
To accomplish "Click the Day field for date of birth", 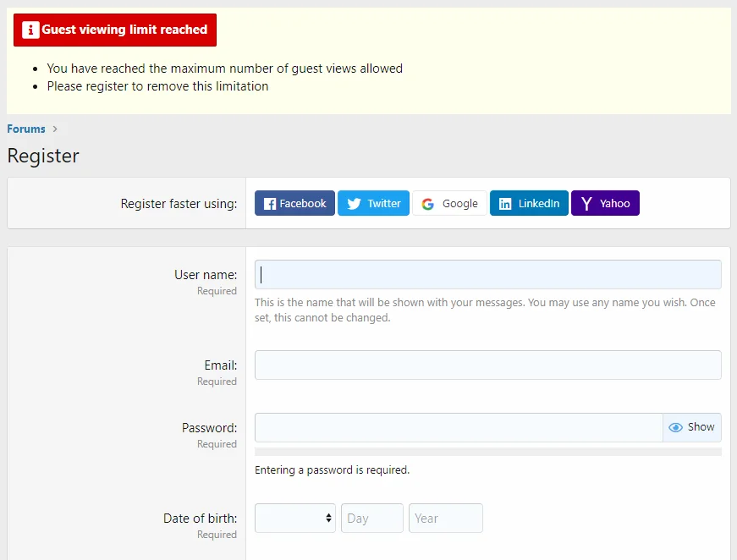I will (x=372, y=519).
